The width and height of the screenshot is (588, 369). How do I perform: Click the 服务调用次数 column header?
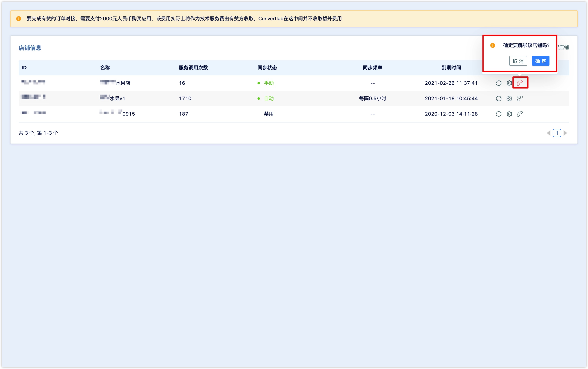click(193, 68)
